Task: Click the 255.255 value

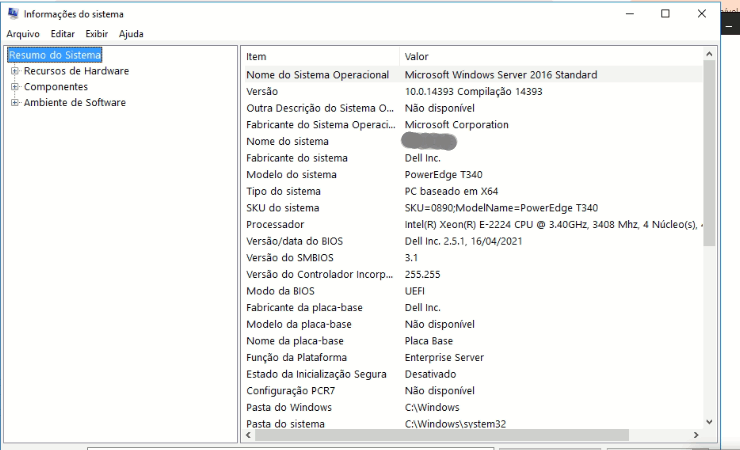Action: click(x=422, y=274)
